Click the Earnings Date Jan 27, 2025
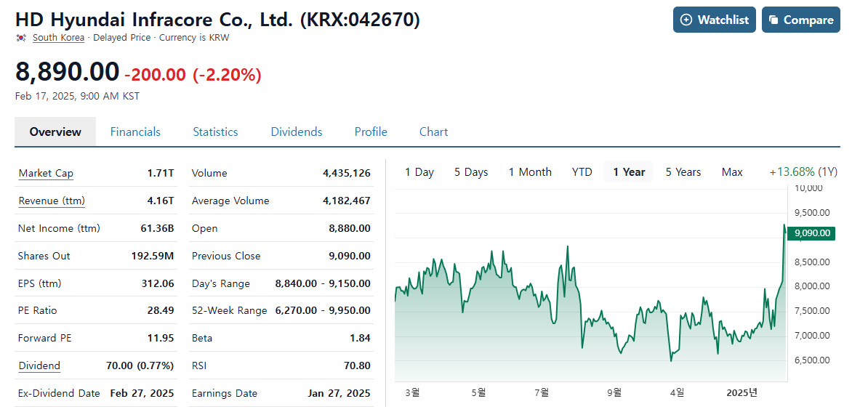 point(339,393)
